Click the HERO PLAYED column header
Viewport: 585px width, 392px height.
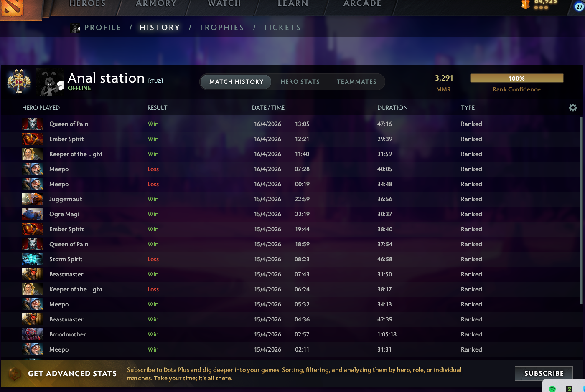pyautogui.click(x=41, y=108)
